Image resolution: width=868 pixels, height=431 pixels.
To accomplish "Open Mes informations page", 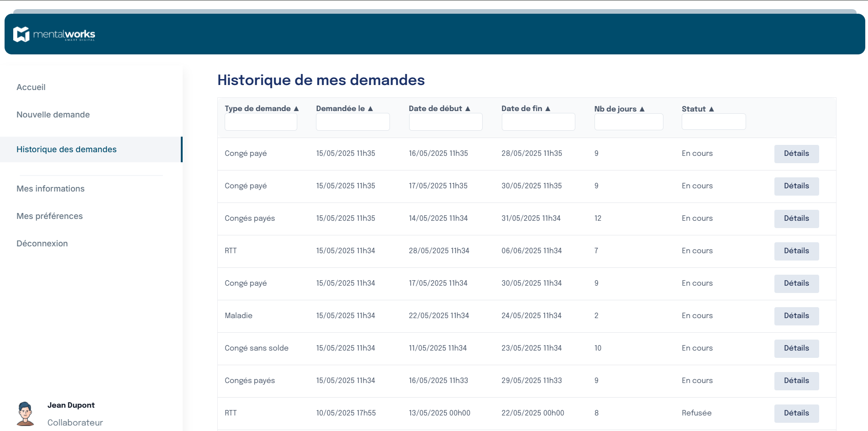I will coord(51,189).
